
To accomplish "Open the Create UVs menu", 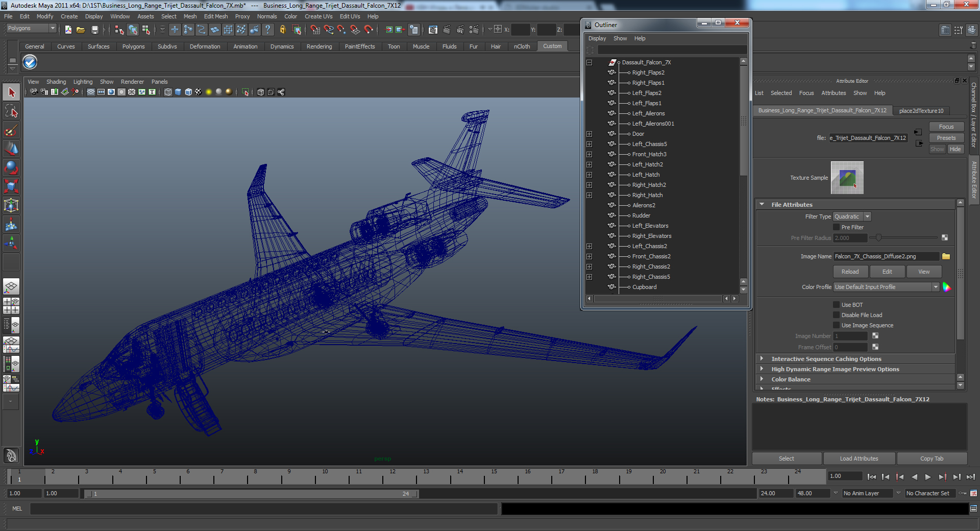I will 318,16.
